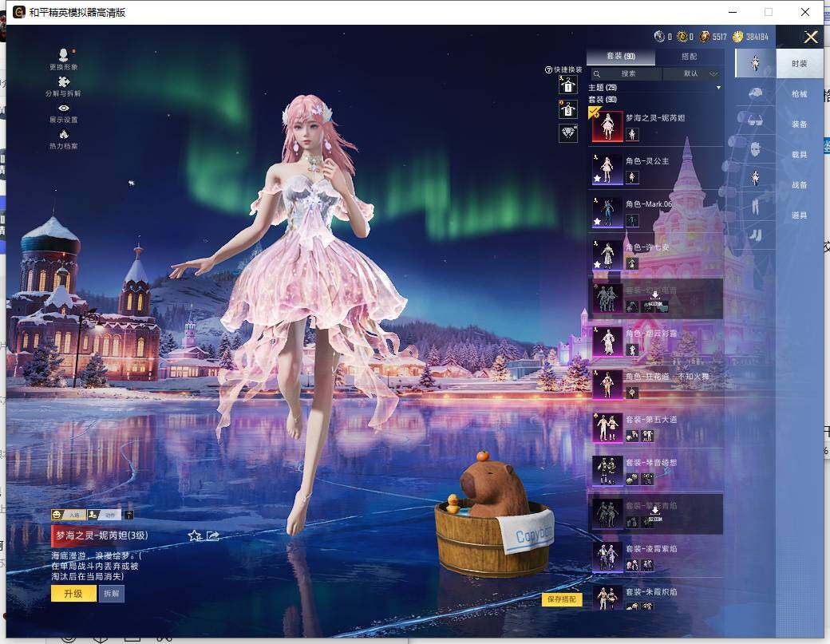The width and height of the screenshot is (830, 644).
Task: Open 热力档案 flame icon
Action: [x=63, y=135]
